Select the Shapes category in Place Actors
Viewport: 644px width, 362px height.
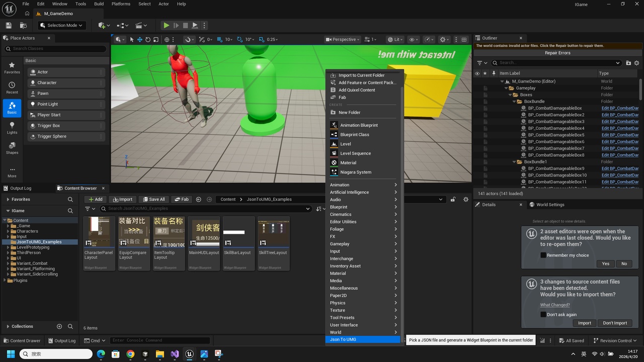(12, 148)
